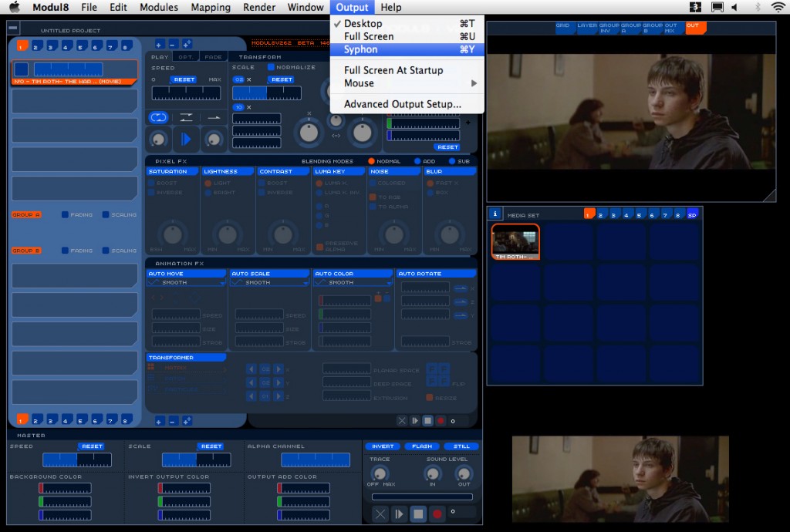
Task: Click the master sequencer play button
Action: coord(399,513)
